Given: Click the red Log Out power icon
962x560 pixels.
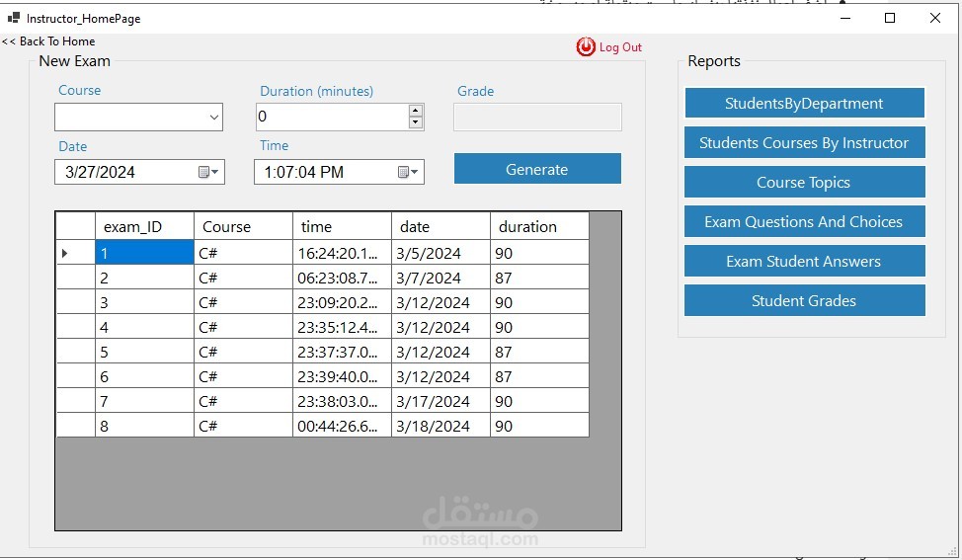Looking at the screenshot, I should 586,46.
